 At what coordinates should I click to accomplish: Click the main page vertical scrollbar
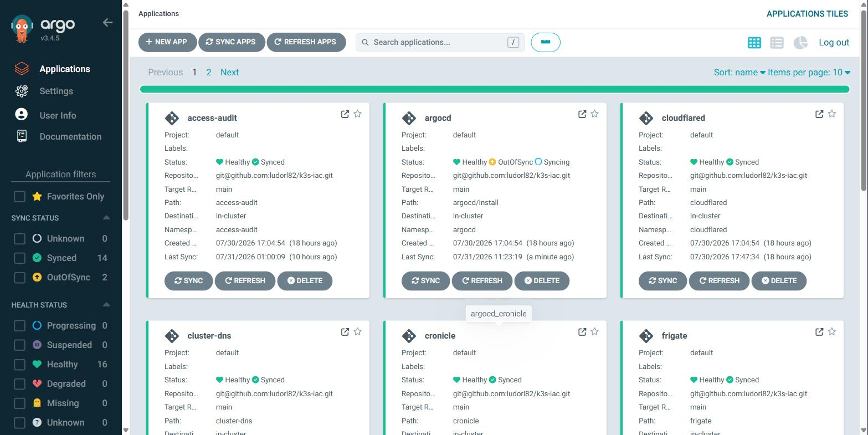point(864,100)
